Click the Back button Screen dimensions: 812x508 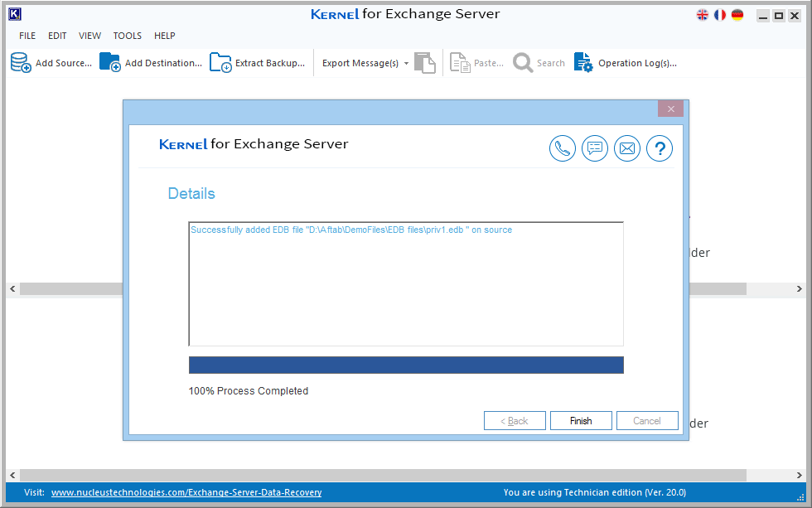[x=515, y=420]
